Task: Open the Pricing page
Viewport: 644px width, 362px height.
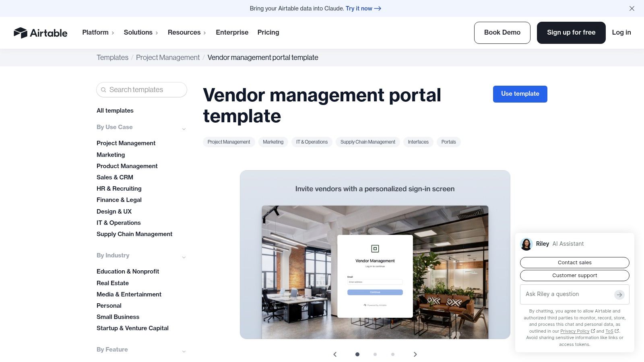Action: tap(268, 33)
